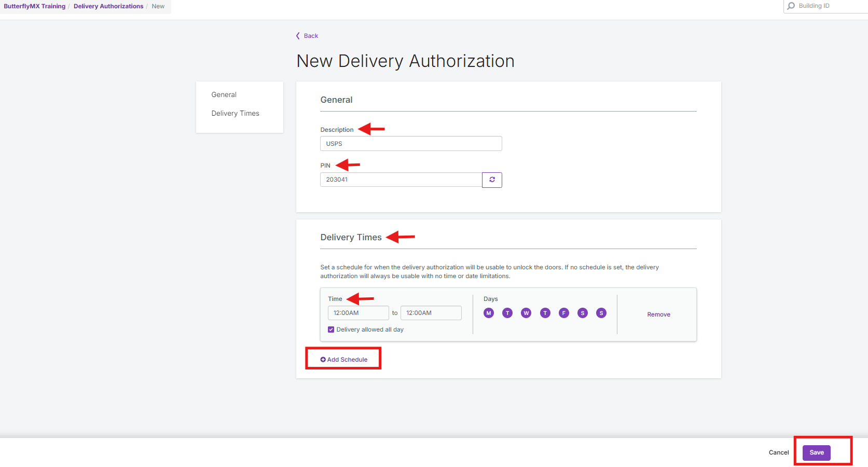Click into the PIN input field
This screenshot has height=467, width=868.
pyautogui.click(x=401, y=180)
